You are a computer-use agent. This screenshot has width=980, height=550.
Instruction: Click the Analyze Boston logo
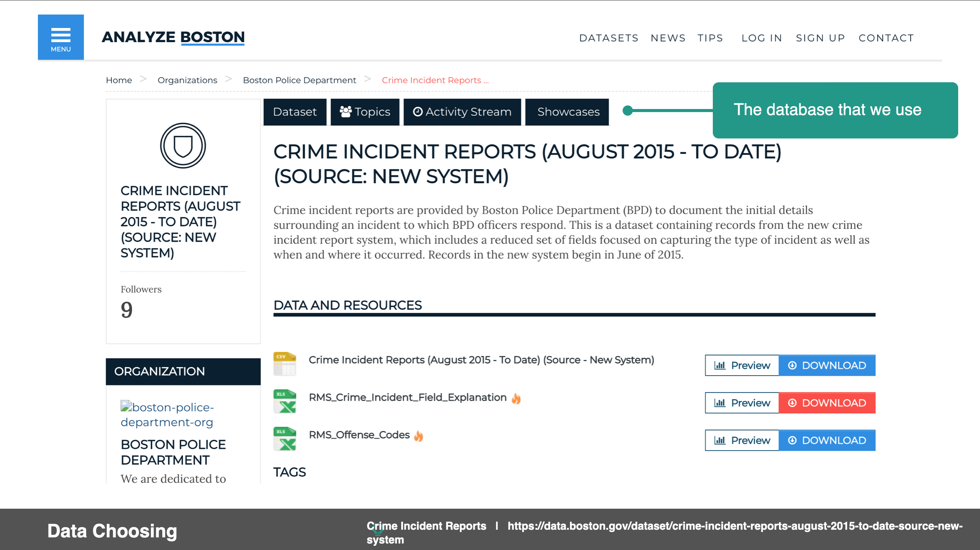click(x=173, y=37)
